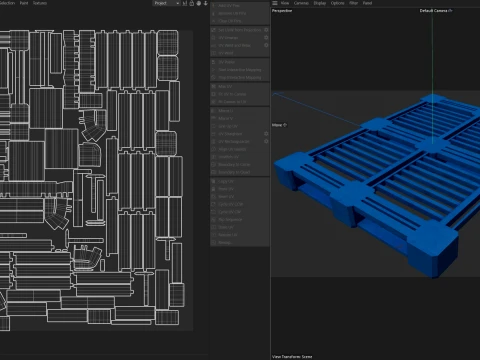Image resolution: width=480 pixels, height=360 pixels.
Task: Click the Cycle UV CW icon
Action: (x=214, y=212)
